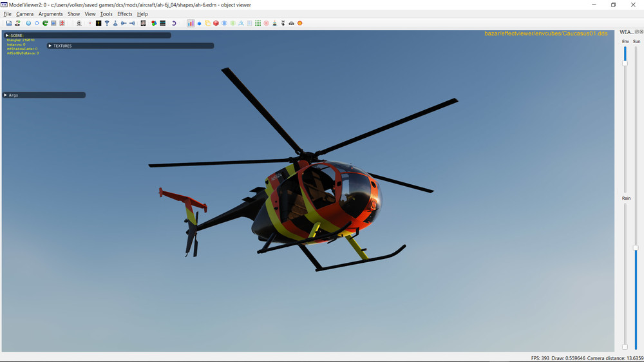Screen dimensions: 644x362
Task: Click the purple circular undo arrow icon
Action: 174,23
